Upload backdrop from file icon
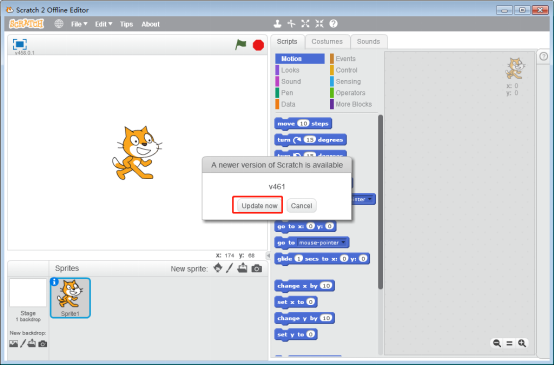 coord(32,343)
